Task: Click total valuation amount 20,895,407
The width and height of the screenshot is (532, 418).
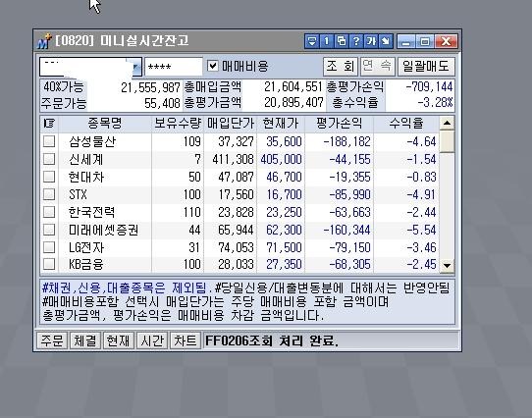Action: (293, 102)
